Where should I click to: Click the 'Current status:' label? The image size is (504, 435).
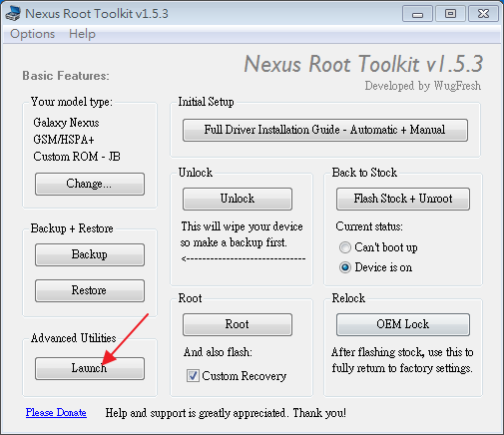(369, 226)
